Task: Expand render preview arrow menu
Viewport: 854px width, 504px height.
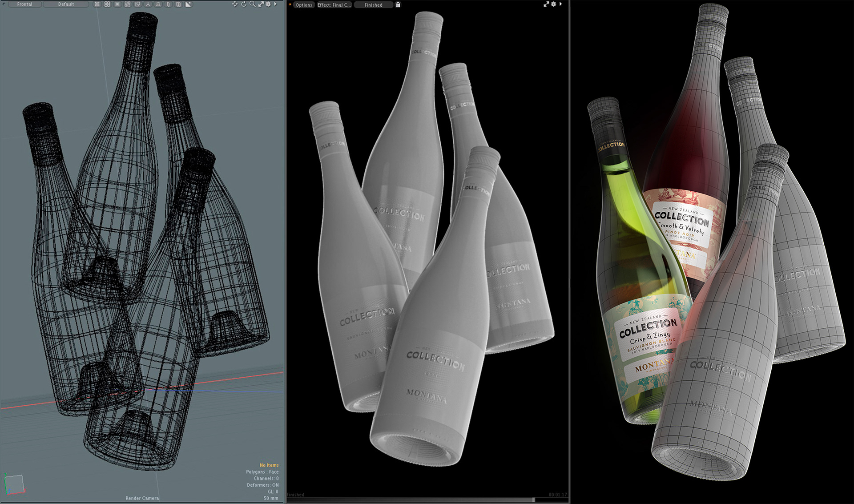Action: tap(560, 4)
